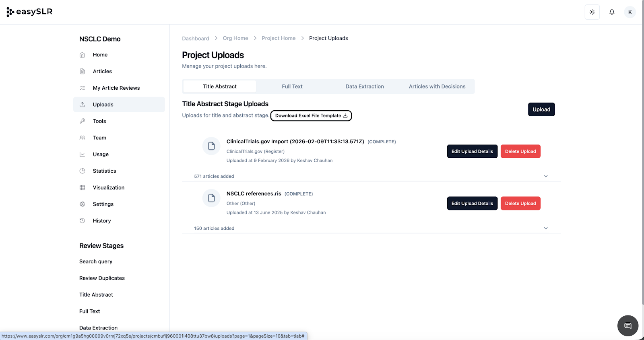Click the file icon for NSCLC references.ris
This screenshot has width=644, height=340.
tap(211, 198)
